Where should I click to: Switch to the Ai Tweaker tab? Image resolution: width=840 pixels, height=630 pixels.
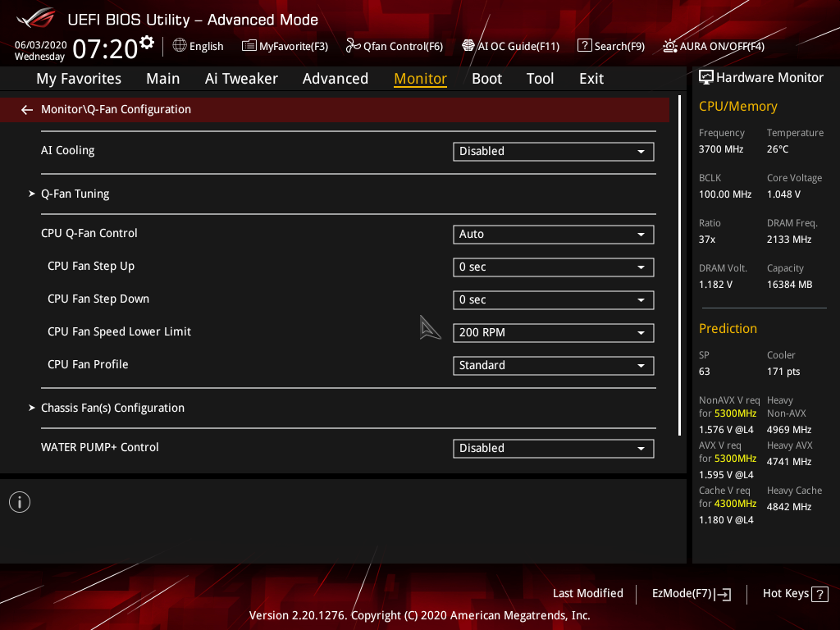pyautogui.click(x=241, y=78)
